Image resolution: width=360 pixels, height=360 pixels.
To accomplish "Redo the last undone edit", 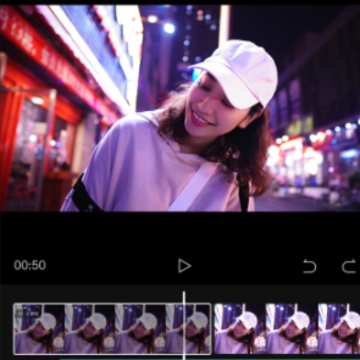I will (349, 266).
